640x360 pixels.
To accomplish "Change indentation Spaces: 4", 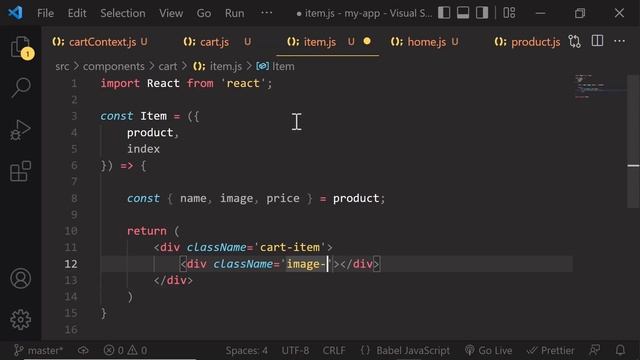I will tap(247, 350).
